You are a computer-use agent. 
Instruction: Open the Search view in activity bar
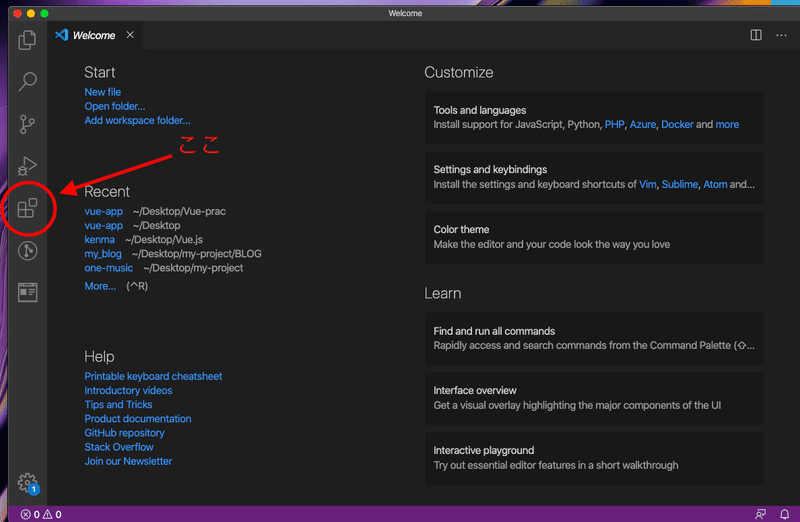point(27,81)
